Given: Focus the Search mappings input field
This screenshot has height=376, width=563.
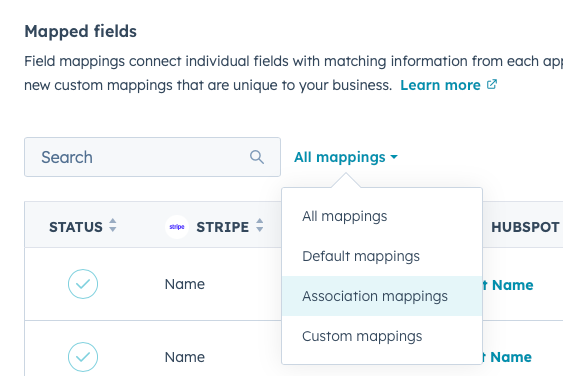Looking at the screenshot, I should click(x=152, y=157).
